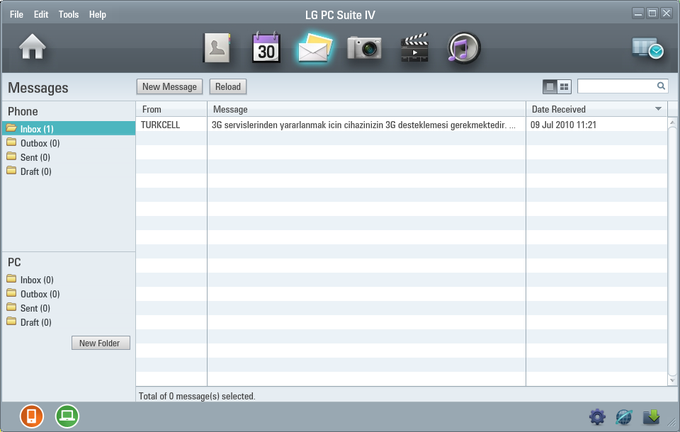Switch to list view toggle
680x432 pixels.
pyautogui.click(x=550, y=87)
